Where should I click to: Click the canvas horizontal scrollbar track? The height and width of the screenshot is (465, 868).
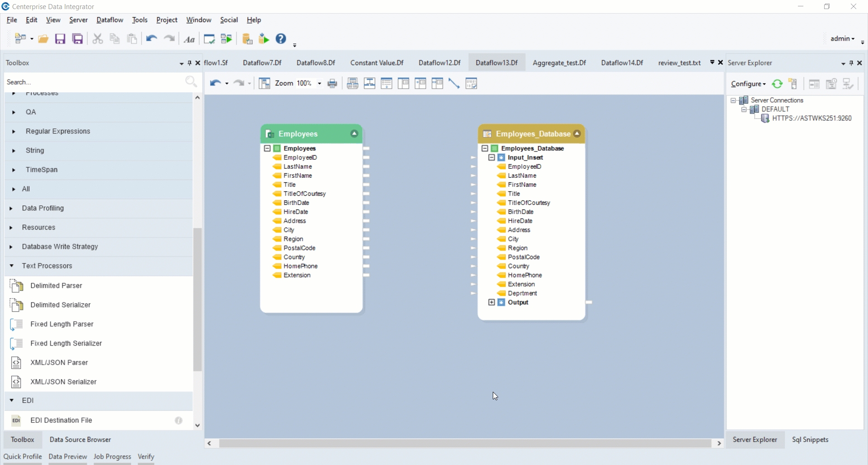pos(465,444)
